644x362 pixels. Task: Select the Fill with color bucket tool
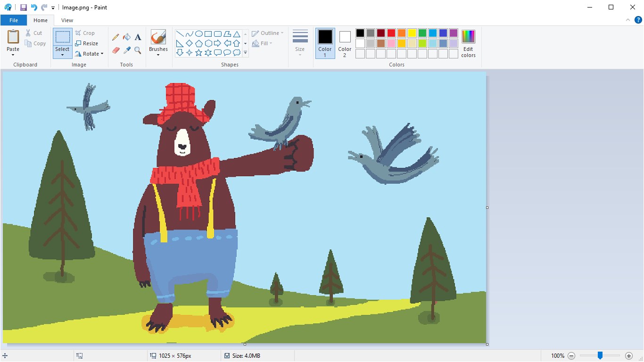coord(126,37)
